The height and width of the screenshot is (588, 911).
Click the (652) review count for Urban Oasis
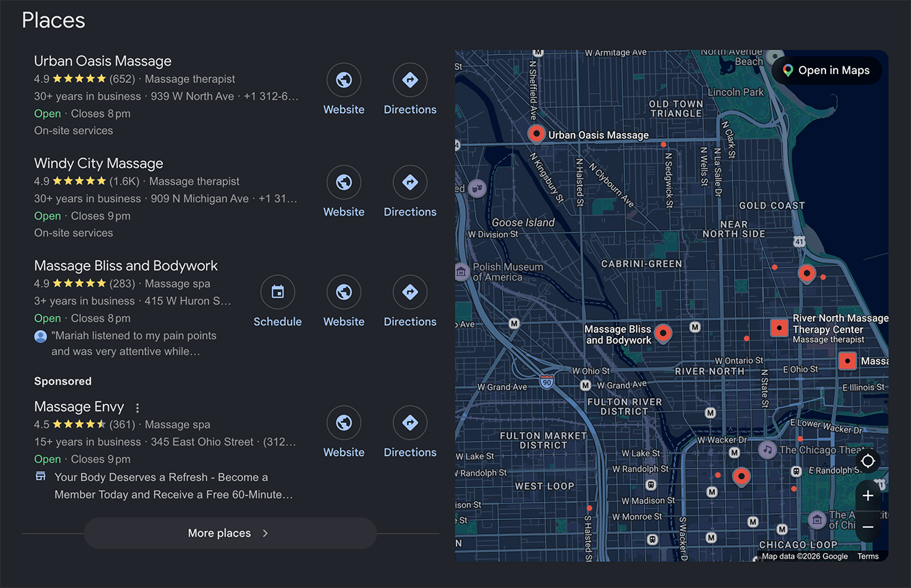coord(123,79)
